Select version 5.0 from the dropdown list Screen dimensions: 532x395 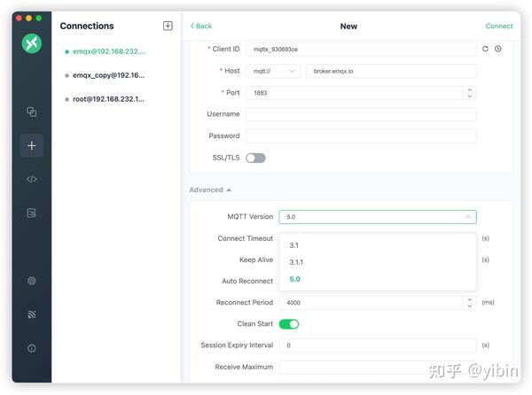point(378,279)
